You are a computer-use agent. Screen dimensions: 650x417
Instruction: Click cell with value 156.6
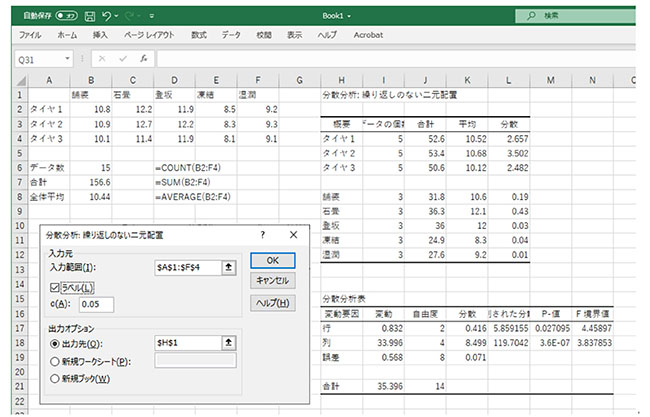(x=91, y=182)
